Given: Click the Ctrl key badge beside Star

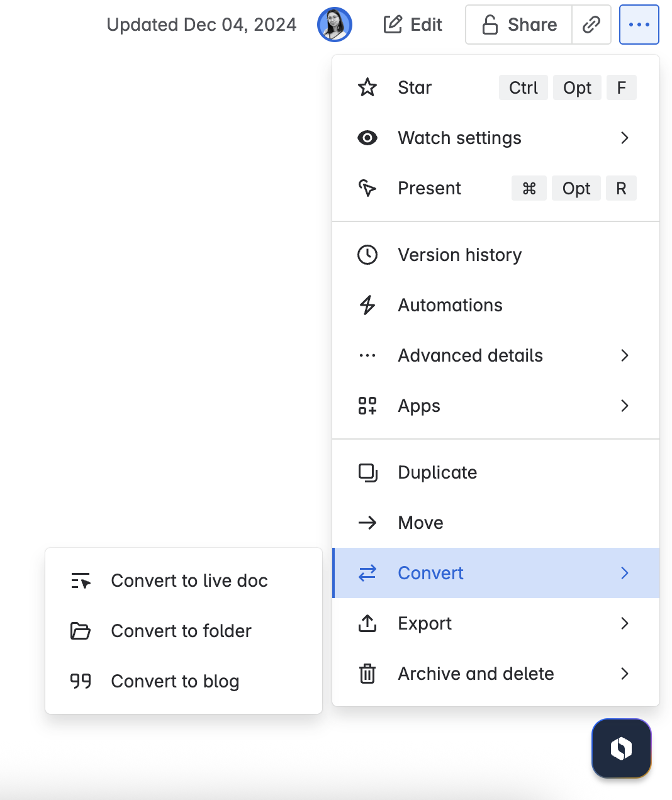Looking at the screenshot, I should [x=524, y=87].
